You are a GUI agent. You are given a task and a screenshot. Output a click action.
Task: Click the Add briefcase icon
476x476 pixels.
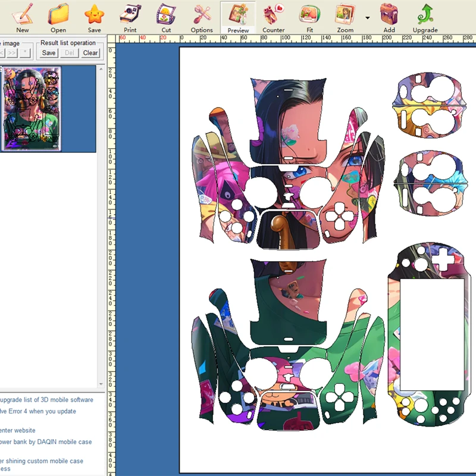tap(389, 18)
